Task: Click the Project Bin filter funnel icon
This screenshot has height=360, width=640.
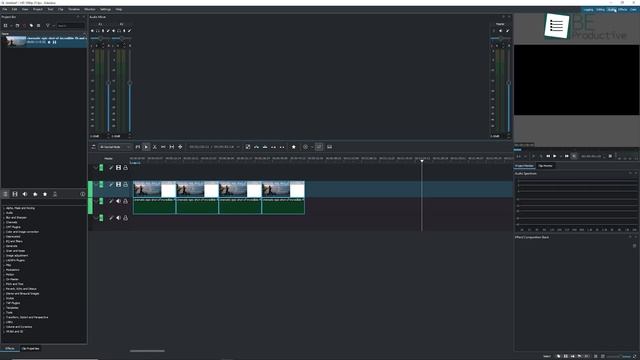Action: click(47, 26)
